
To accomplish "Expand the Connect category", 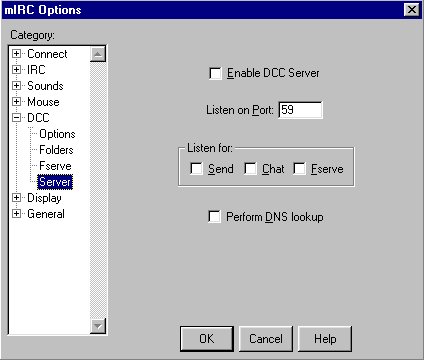I will (x=16, y=54).
